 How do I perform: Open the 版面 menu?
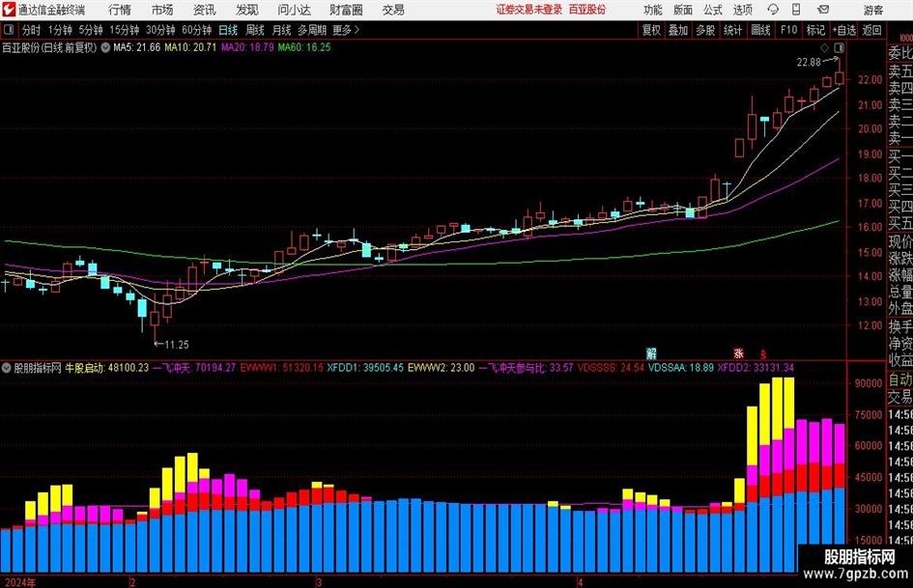pyautogui.click(x=683, y=10)
